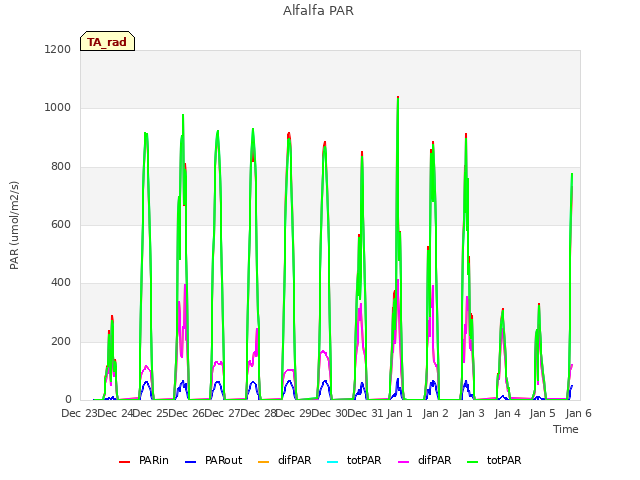
Task: Select the magenta difPAR legend swatch
Action: 403,461
